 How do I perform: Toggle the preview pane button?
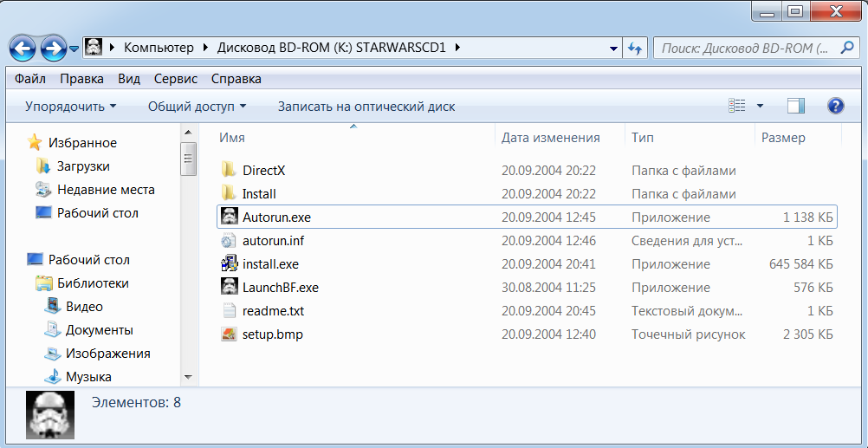click(x=795, y=106)
